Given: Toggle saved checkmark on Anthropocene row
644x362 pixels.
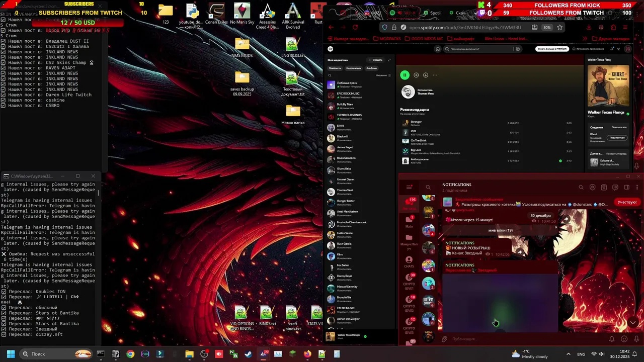Looking at the screenshot, I should [x=560, y=161].
